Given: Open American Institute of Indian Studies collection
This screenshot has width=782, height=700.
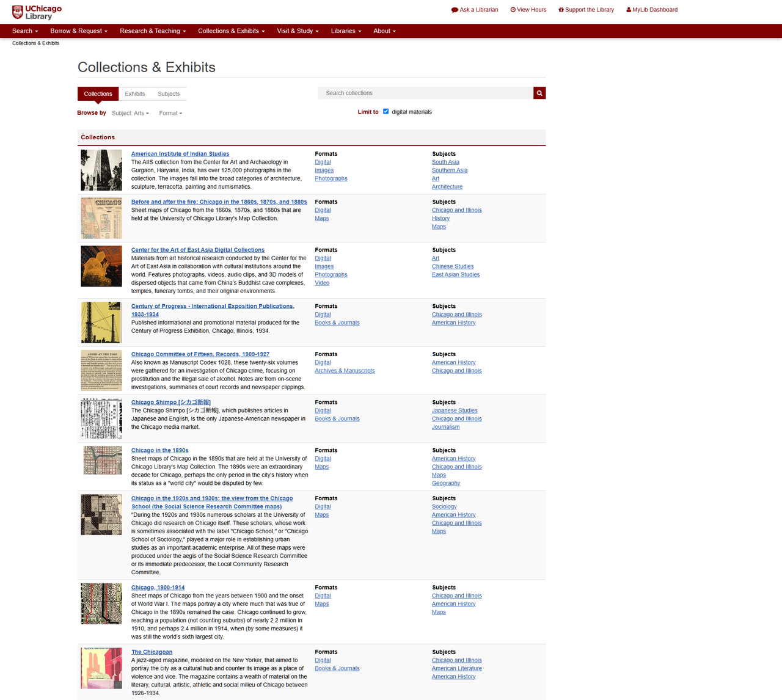Looking at the screenshot, I should click(x=180, y=154).
